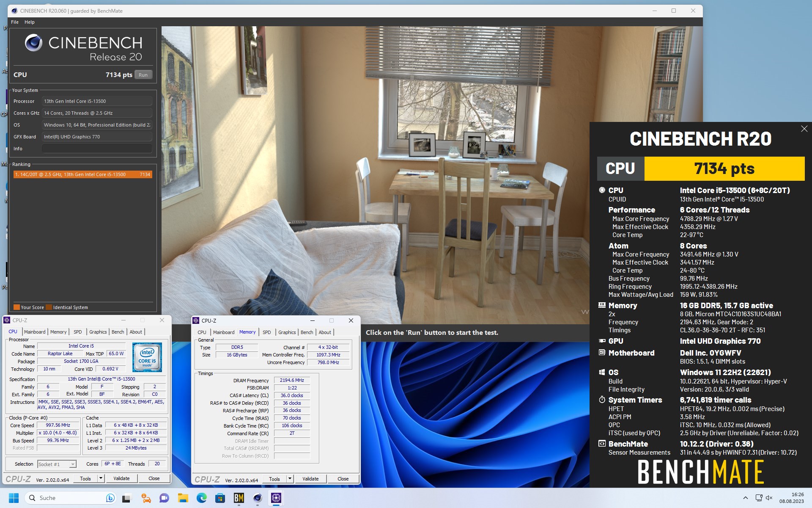Click the BenchMate version icon in the panel
Screen dimensions: 812x508
pos(602,444)
